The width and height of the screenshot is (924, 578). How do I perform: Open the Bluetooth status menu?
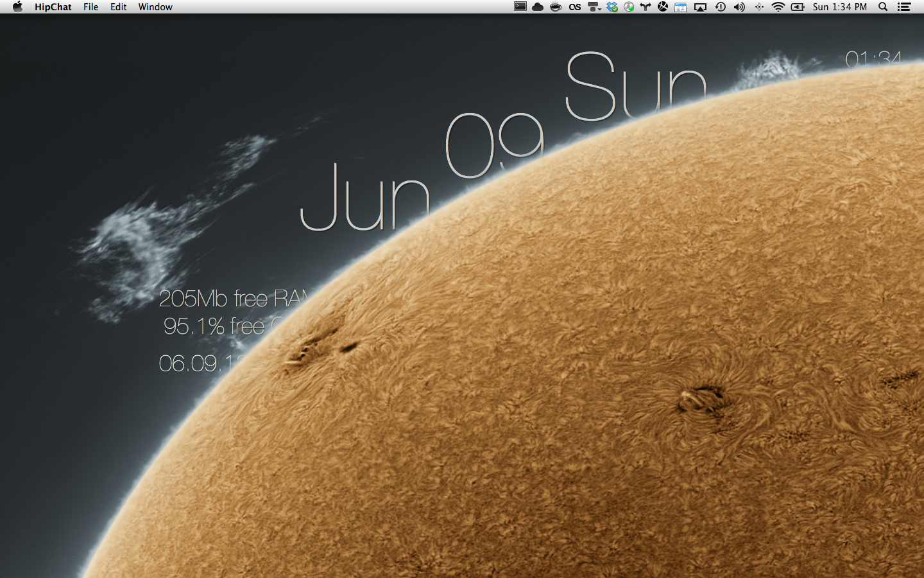click(759, 7)
